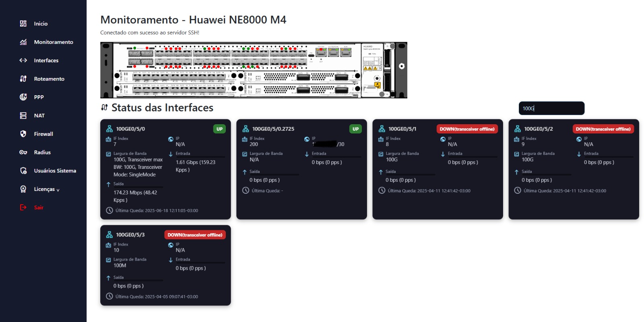
Task: Click the Monitoramento chart icon
Action: click(x=23, y=42)
